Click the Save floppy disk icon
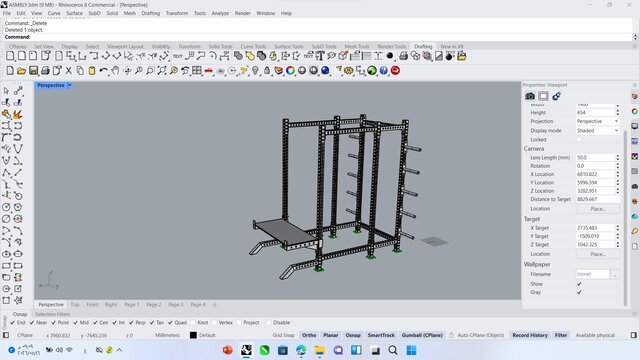The image size is (640, 360). click(33, 71)
